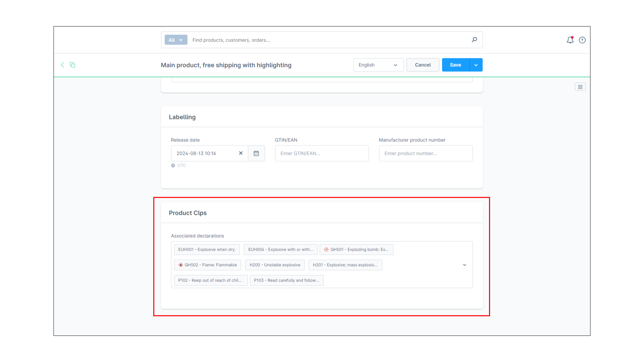Screen dimensions: 644x362
Task: Select the English language menu item
Action: coord(378,65)
